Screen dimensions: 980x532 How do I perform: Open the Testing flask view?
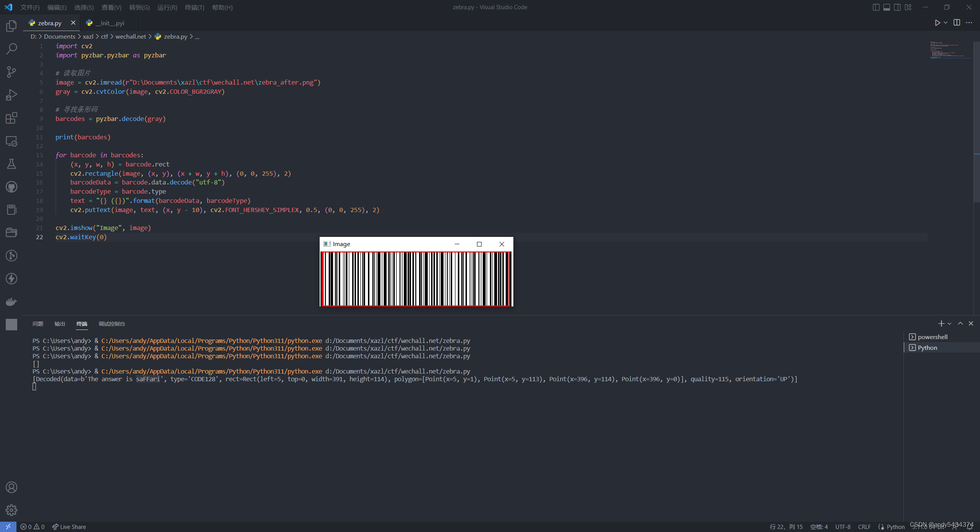point(11,164)
